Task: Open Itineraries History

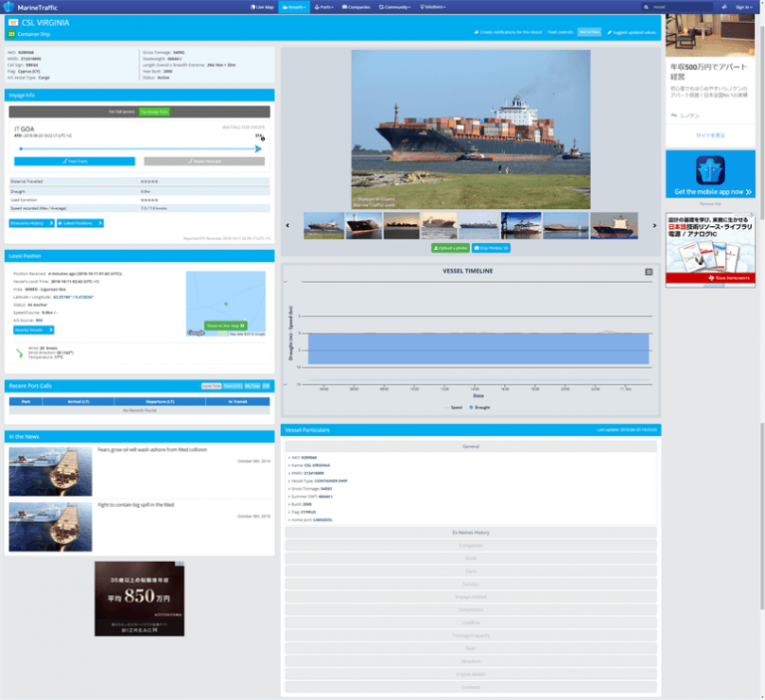Action: point(31,223)
